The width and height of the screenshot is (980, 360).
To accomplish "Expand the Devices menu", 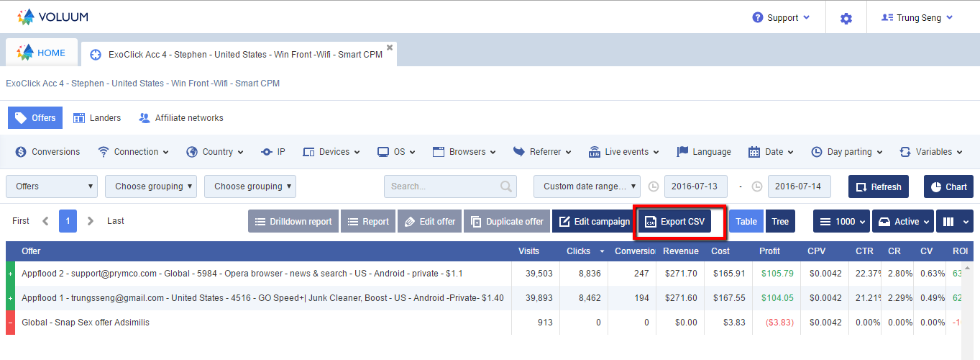I will coord(331,152).
